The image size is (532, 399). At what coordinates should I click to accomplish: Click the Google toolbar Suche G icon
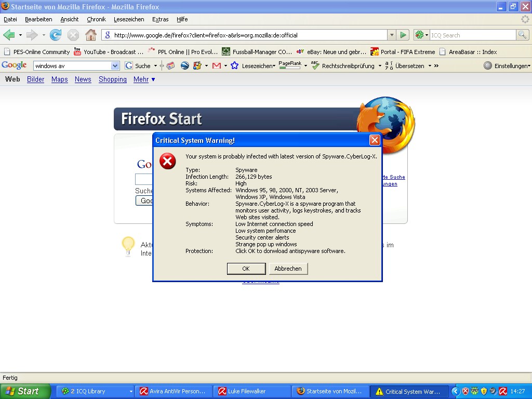pyautogui.click(x=129, y=66)
